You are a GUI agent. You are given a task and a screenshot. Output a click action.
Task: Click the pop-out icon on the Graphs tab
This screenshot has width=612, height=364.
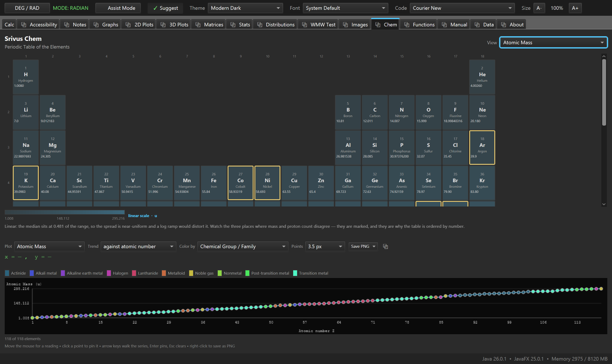(96, 25)
